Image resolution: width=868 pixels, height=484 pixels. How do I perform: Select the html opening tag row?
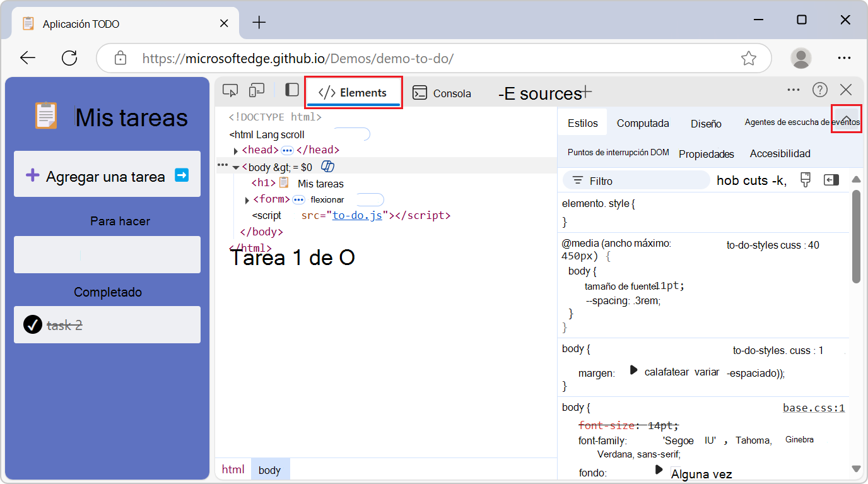[x=267, y=134]
